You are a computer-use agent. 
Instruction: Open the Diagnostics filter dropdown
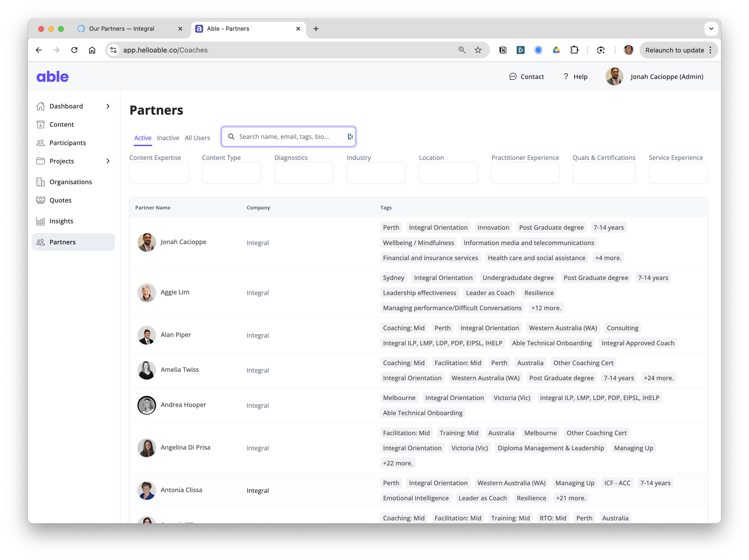(304, 173)
